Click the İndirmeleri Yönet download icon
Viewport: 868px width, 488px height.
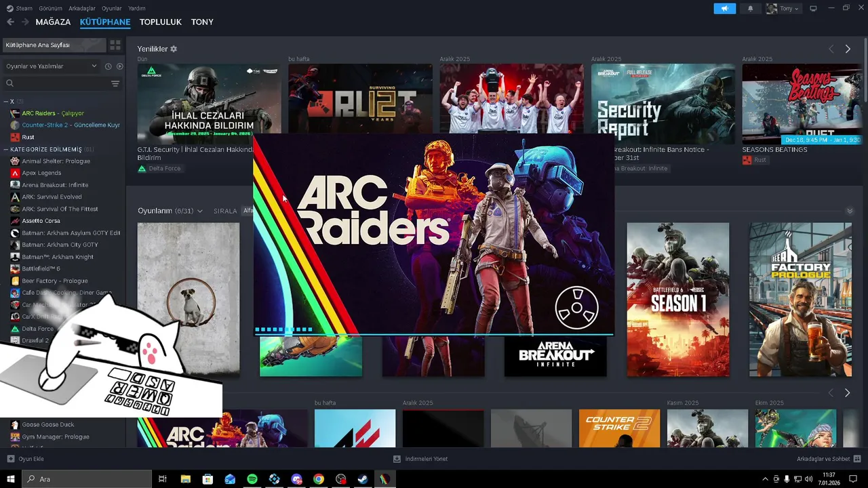[x=397, y=459]
